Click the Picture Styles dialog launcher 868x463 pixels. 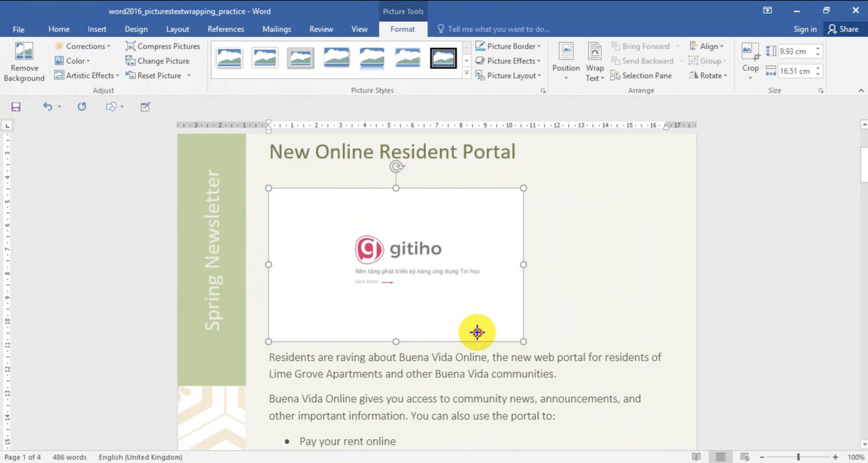click(x=542, y=91)
